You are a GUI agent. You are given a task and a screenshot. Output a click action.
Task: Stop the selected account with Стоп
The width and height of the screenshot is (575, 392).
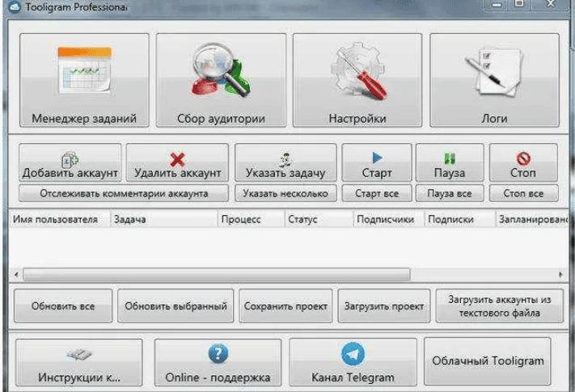[x=523, y=162]
